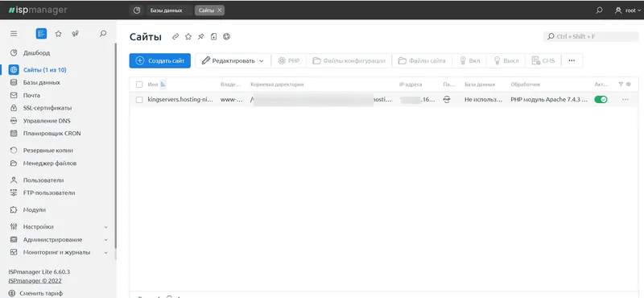Viewport: 644px width, 298px height.
Task: Click the Резервные копии restore icon
Action: (x=14, y=151)
